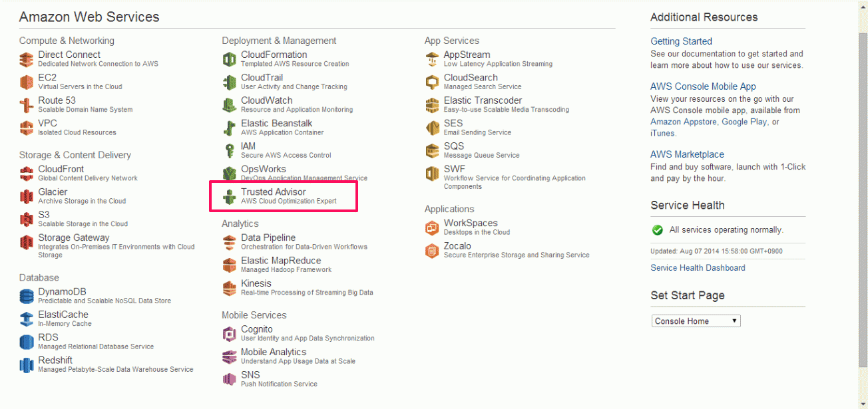The height and width of the screenshot is (409, 868).
Task: Click the CloudFront icon
Action: (x=27, y=174)
